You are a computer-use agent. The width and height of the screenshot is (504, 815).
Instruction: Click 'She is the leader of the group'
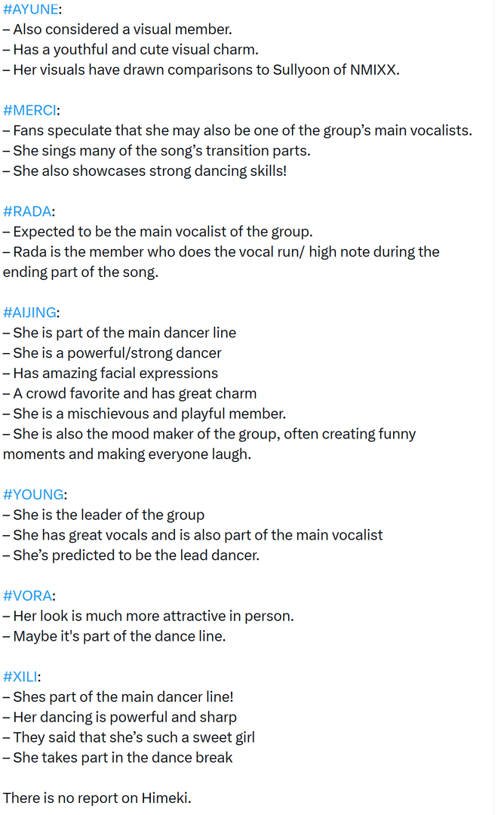103,515
